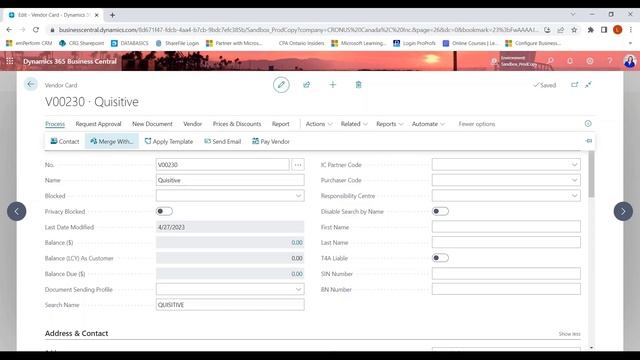
Task: Open the app launcher waffle icon
Action: [10, 61]
